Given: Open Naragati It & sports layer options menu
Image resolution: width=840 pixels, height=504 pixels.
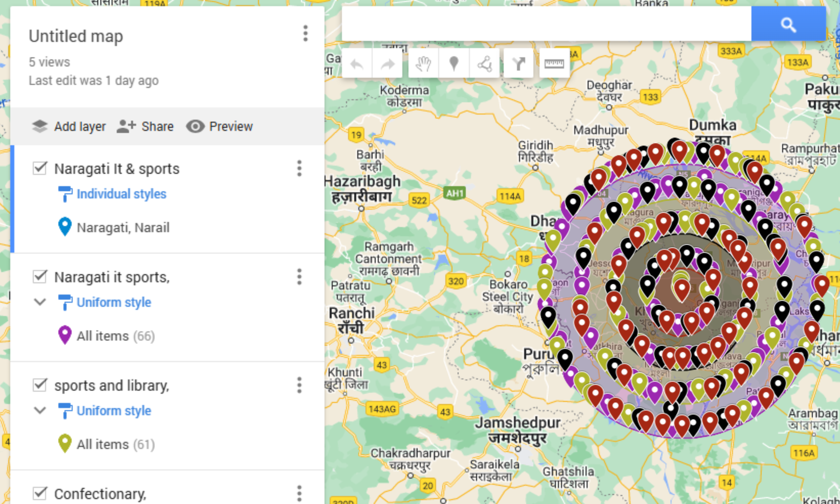Looking at the screenshot, I should tap(299, 168).
